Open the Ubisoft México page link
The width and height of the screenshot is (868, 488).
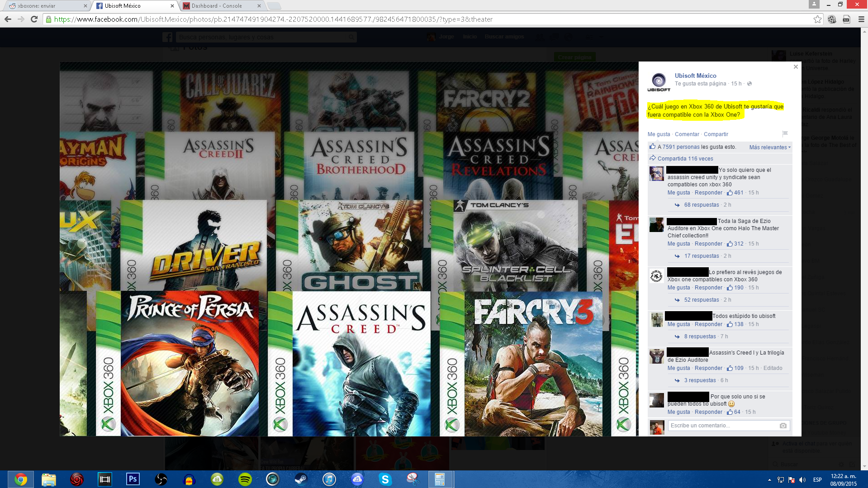point(695,76)
